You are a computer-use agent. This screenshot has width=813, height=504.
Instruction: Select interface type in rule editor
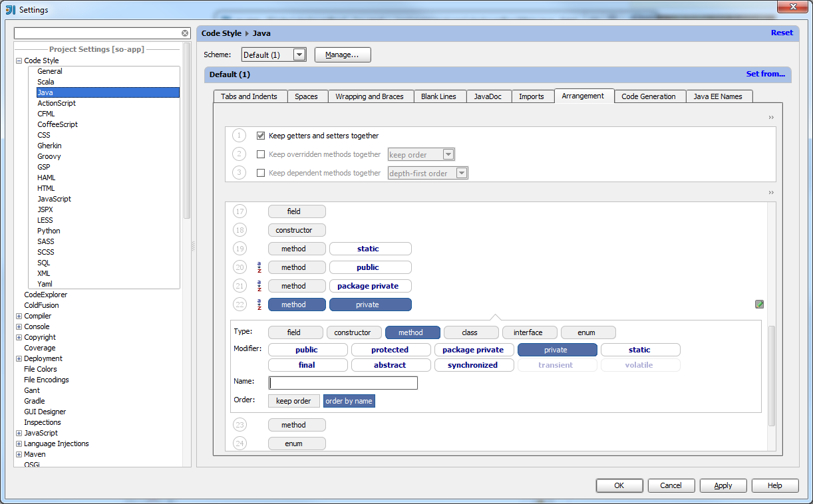[x=528, y=332]
